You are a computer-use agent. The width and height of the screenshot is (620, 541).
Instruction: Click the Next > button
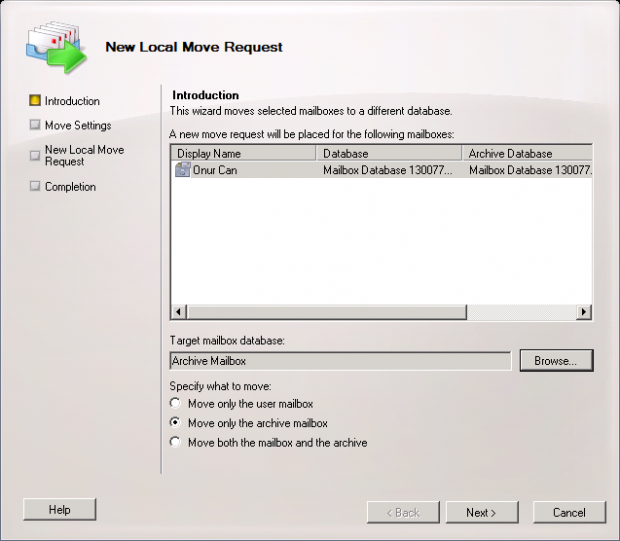[482, 513]
